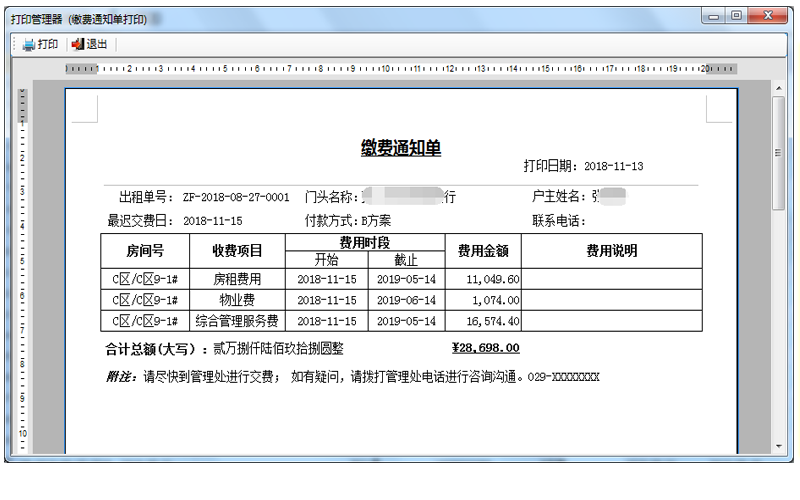800x500 pixels.
Task: Click the total amount ¥28,698.00
Action: click(x=485, y=348)
